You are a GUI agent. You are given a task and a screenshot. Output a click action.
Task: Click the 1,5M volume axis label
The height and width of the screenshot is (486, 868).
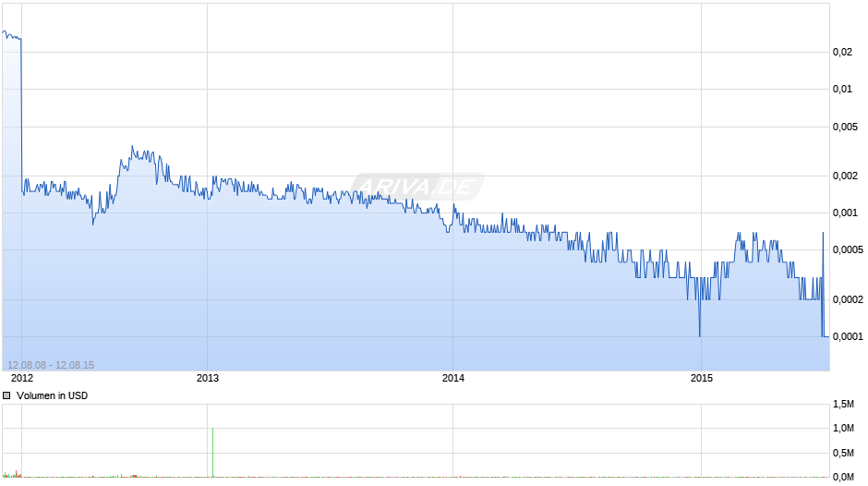[x=844, y=404]
